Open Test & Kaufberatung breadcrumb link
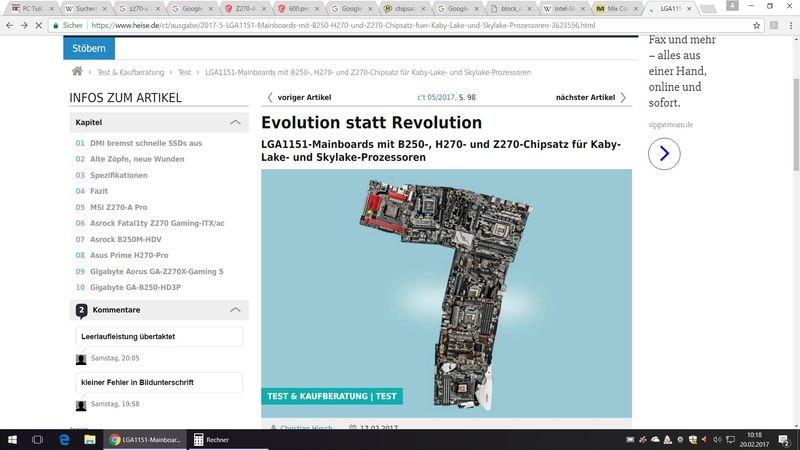The height and width of the screenshot is (450, 800). click(131, 72)
